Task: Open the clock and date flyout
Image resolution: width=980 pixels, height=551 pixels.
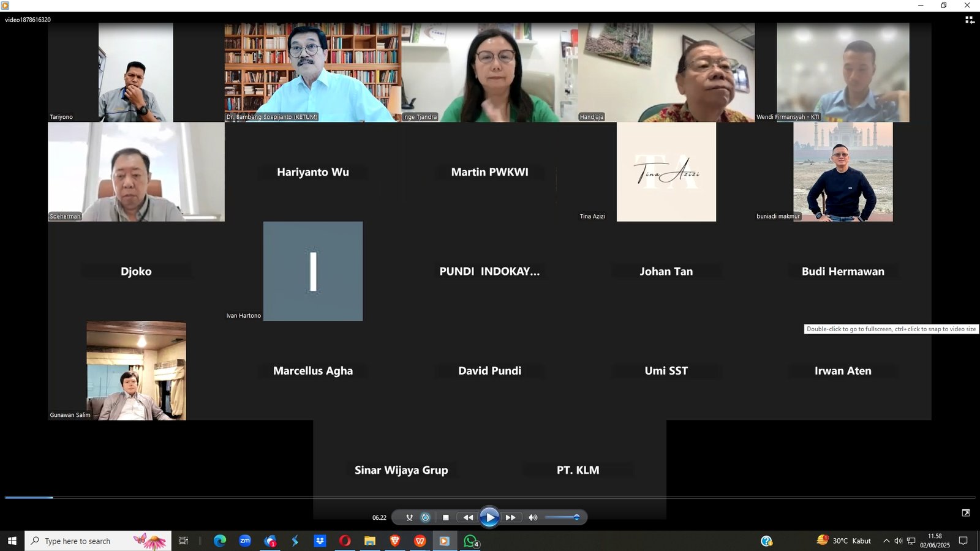Action: 935,541
